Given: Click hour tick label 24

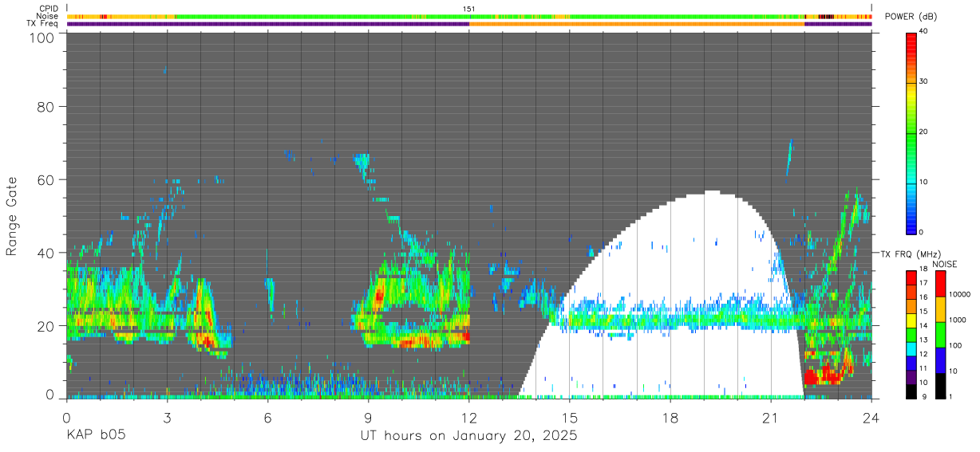Looking at the screenshot, I should 871,417.
